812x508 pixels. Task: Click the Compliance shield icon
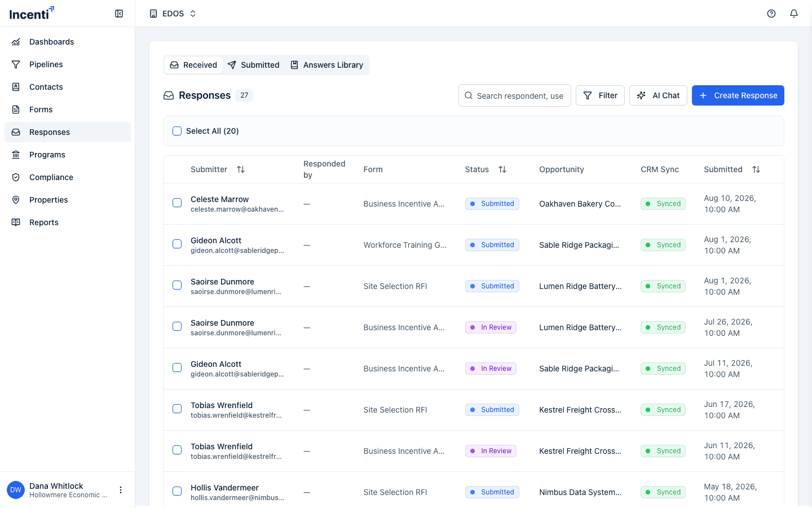click(x=16, y=177)
